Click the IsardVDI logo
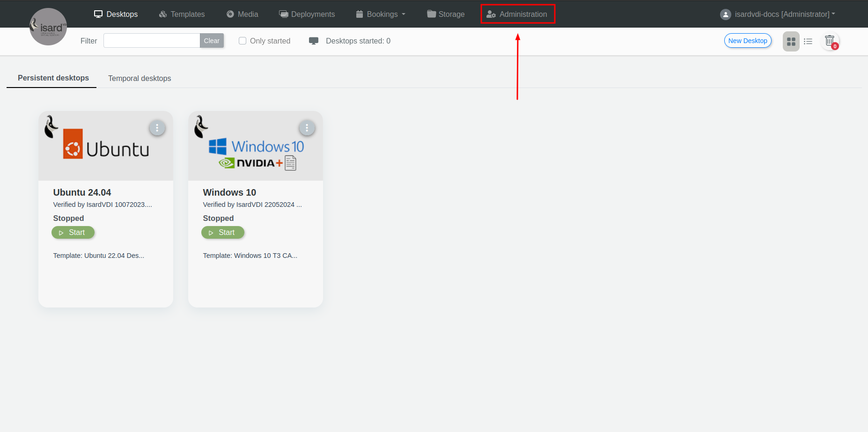Image resolution: width=868 pixels, height=432 pixels. 48,27
